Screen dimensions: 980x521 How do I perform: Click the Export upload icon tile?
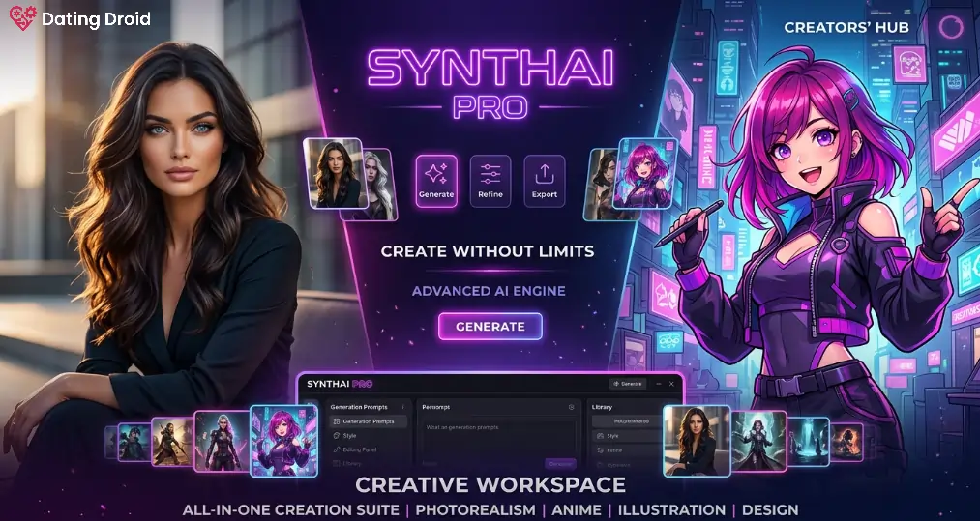pos(545,181)
